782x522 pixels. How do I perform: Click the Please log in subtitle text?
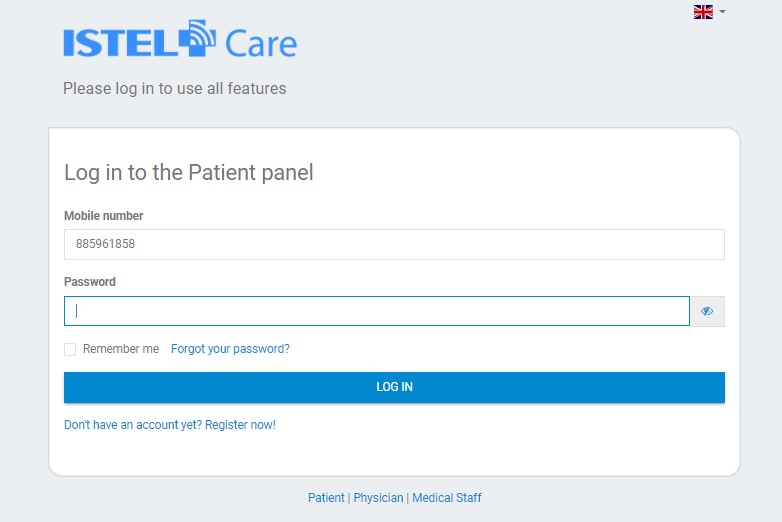(175, 88)
